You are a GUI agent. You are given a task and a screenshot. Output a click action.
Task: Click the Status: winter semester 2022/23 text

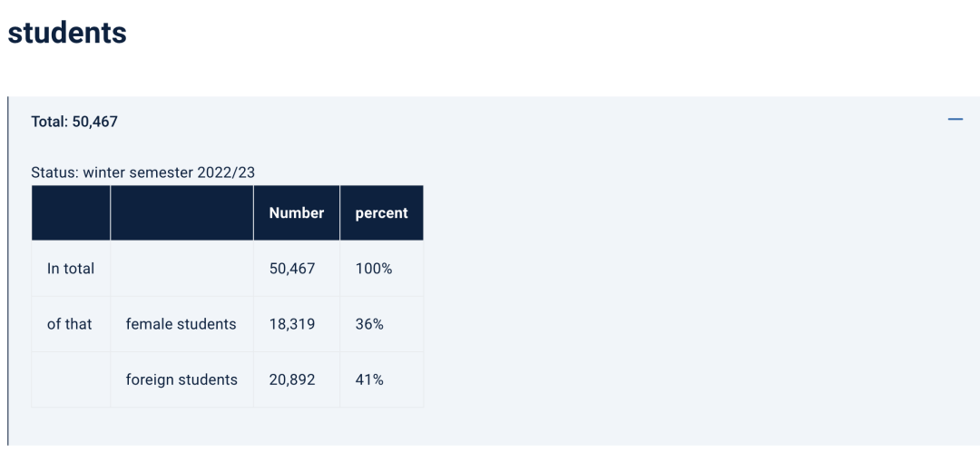tap(143, 172)
